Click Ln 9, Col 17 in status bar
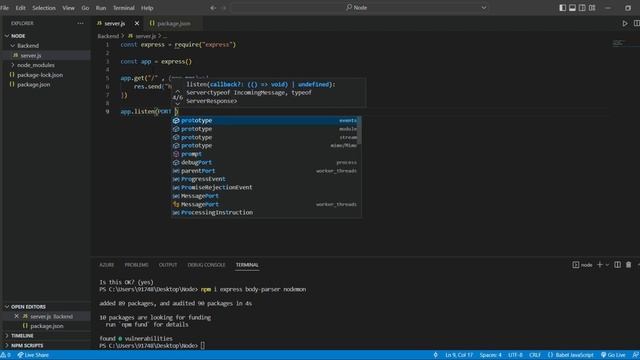640x360 pixels. pyautogui.click(x=459, y=355)
